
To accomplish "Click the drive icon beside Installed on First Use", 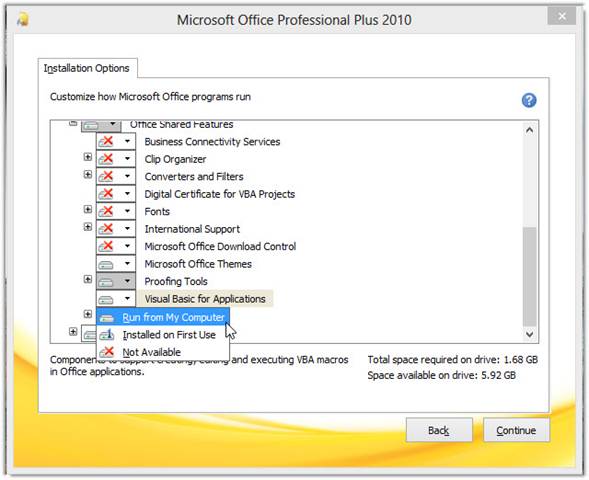I will [x=107, y=335].
